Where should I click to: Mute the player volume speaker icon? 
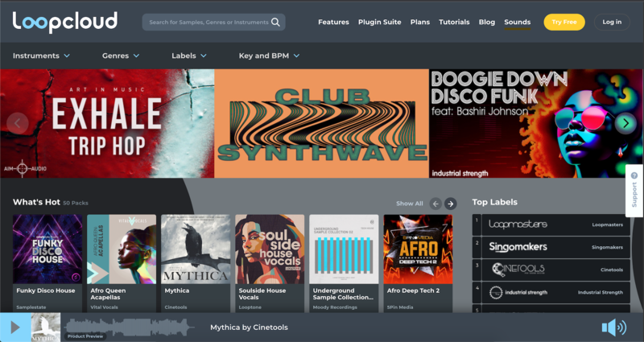pos(613,327)
